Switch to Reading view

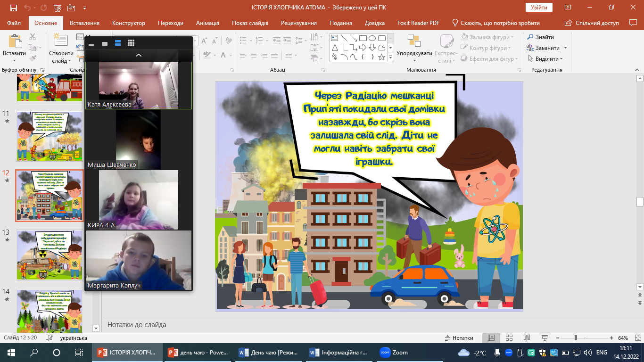coord(526,338)
